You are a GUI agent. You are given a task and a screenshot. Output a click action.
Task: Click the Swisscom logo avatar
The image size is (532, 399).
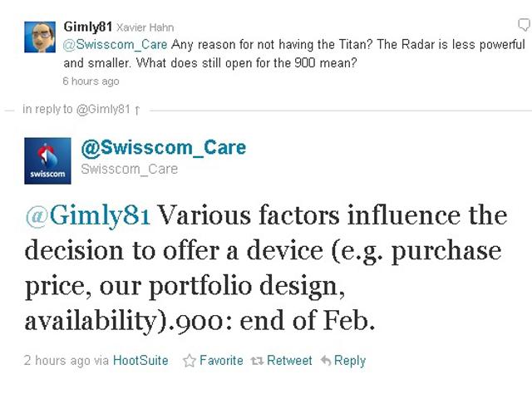[x=47, y=161]
